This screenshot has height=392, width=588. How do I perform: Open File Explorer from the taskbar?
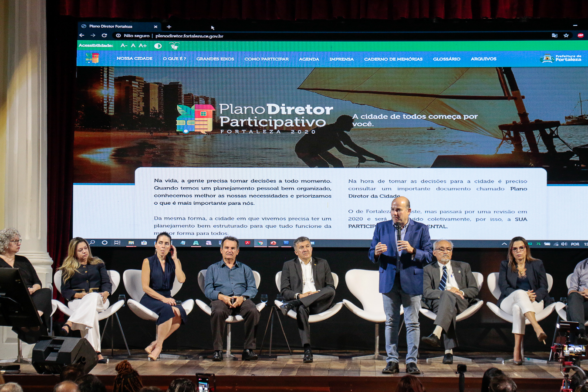131,243
